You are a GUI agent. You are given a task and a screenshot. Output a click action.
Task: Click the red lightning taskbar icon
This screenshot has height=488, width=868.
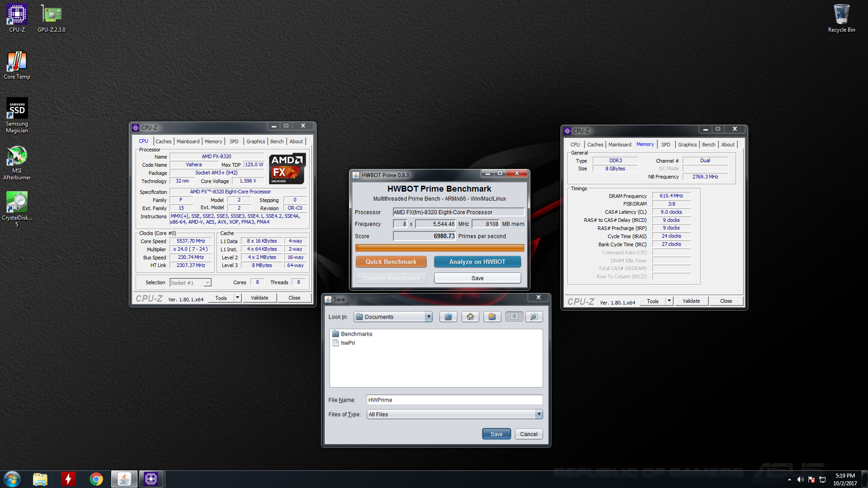point(68,479)
